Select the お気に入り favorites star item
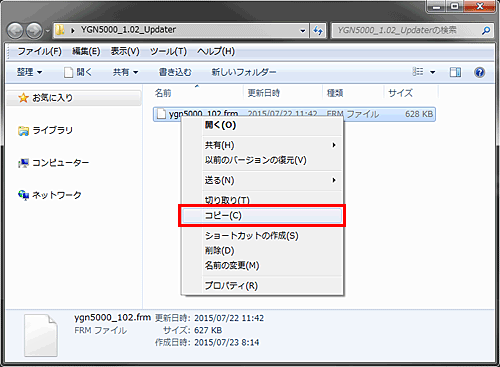Viewport: 500px width, 367px height. [x=46, y=98]
